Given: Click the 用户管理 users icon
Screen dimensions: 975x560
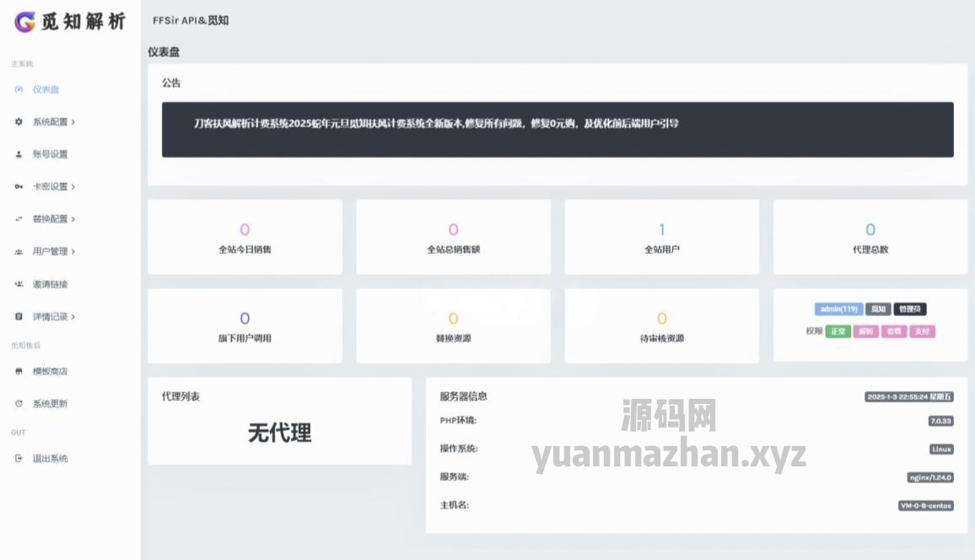Looking at the screenshot, I should click(x=19, y=251).
